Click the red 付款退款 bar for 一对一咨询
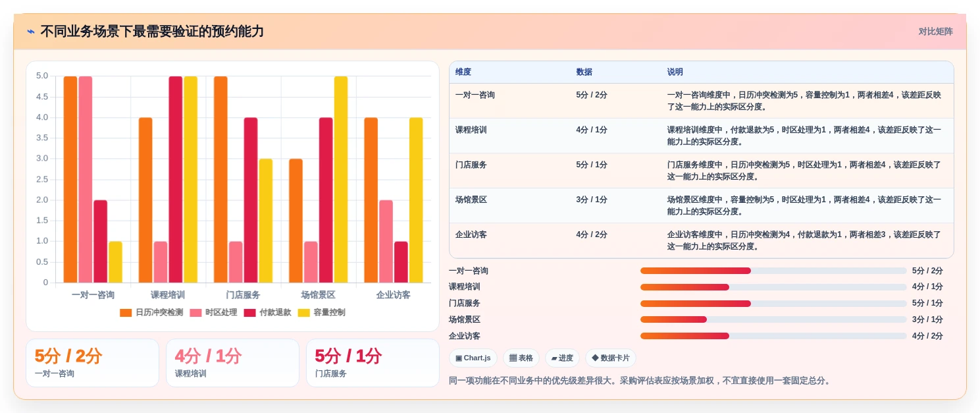The image size is (980, 413). click(100, 242)
